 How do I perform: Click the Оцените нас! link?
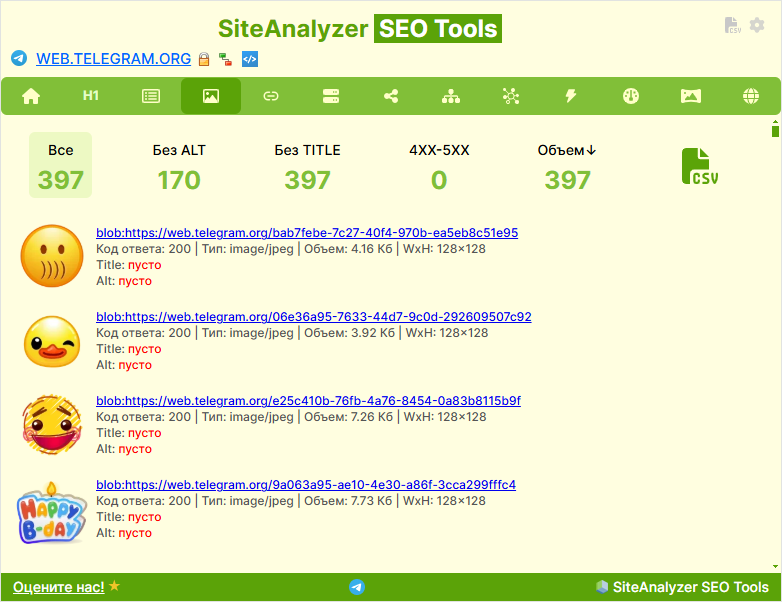point(58,587)
